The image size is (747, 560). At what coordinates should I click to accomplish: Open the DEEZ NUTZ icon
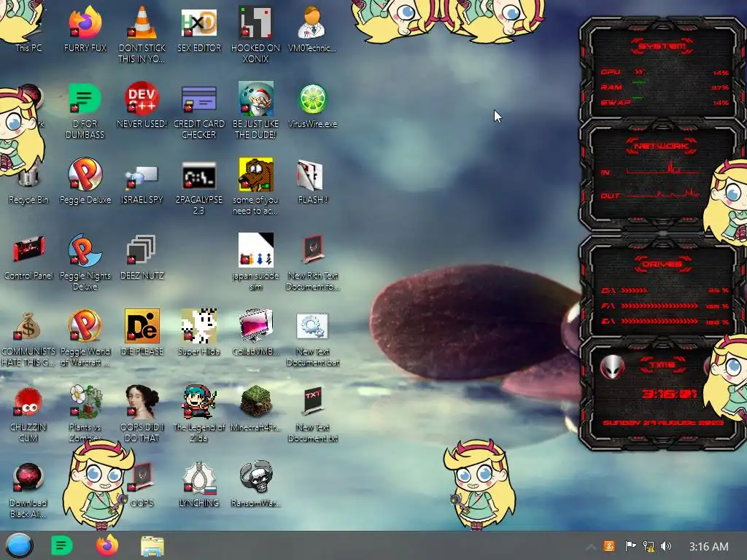[x=141, y=249]
